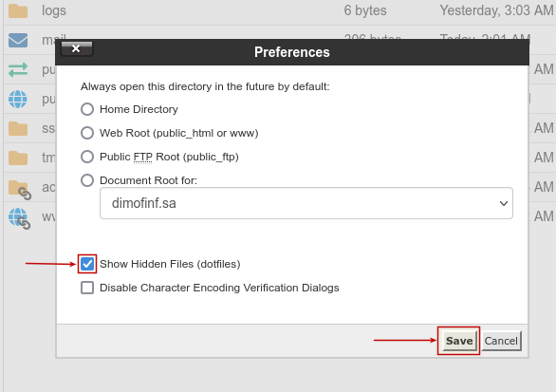
Task: Open the dimofinf.sa domain dropdown
Action: [306, 203]
